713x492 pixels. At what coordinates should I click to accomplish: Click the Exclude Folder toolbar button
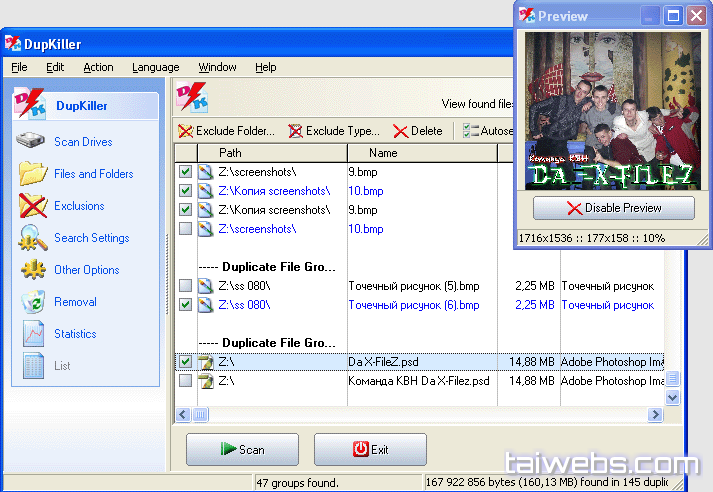[226, 131]
